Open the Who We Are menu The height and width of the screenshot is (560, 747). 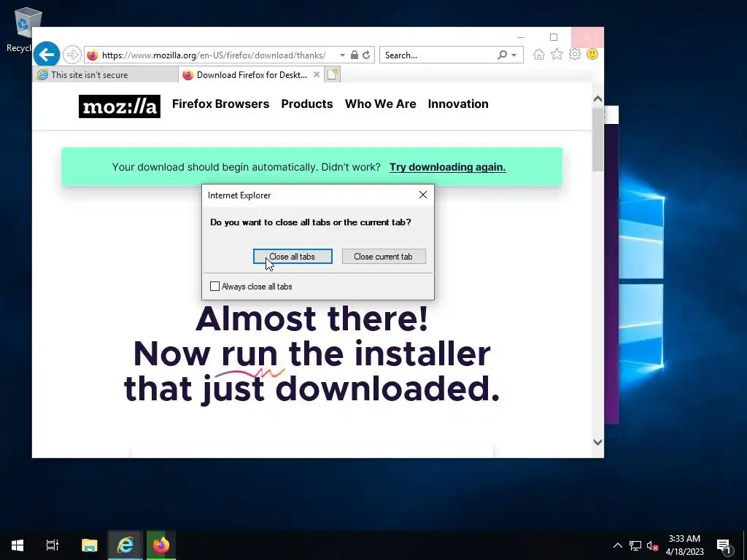point(381,104)
